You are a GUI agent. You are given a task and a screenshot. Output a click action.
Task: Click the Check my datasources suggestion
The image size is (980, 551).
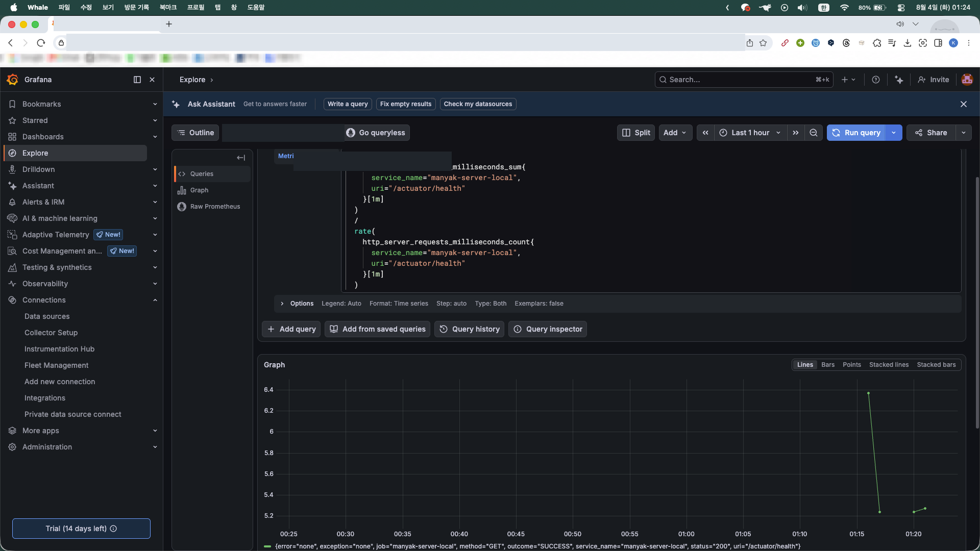pyautogui.click(x=478, y=104)
